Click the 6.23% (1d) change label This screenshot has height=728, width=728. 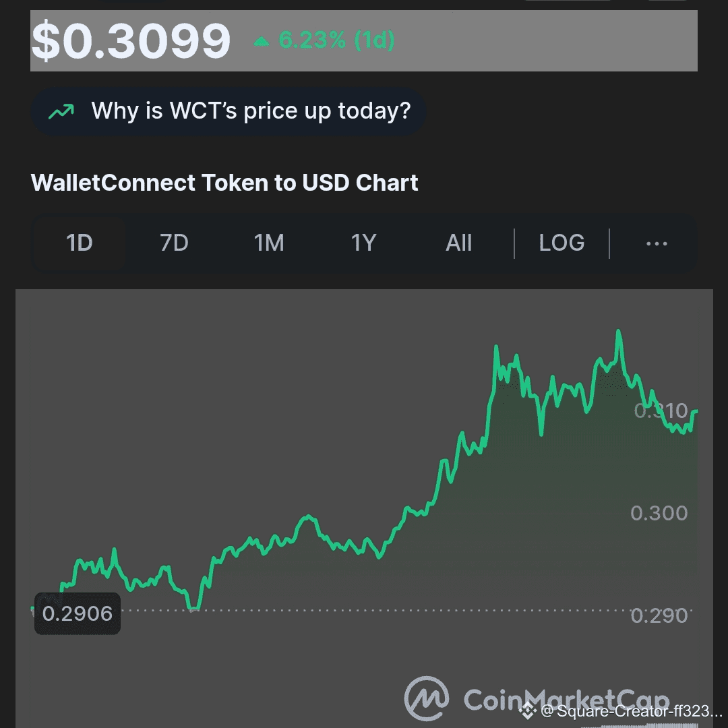click(336, 40)
